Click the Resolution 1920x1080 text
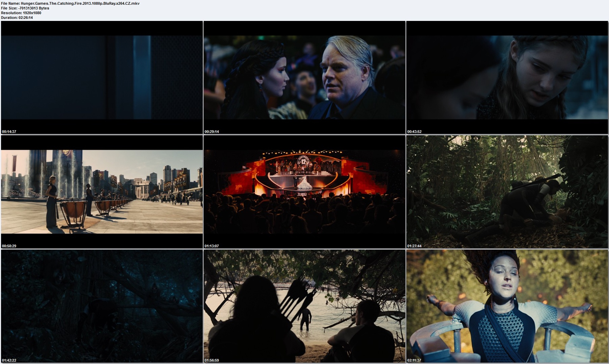The width and height of the screenshot is (609, 364). tap(21, 13)
